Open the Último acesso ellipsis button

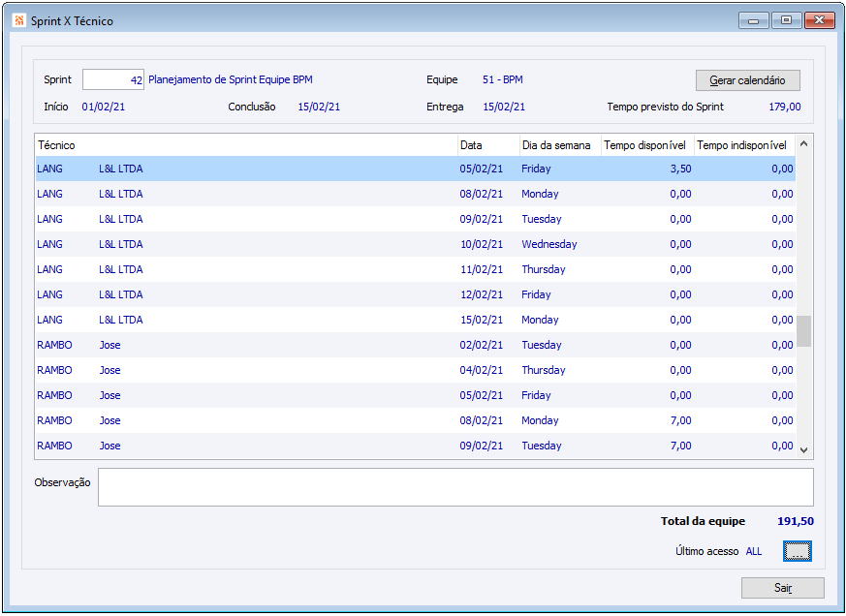tap(797, 551)
